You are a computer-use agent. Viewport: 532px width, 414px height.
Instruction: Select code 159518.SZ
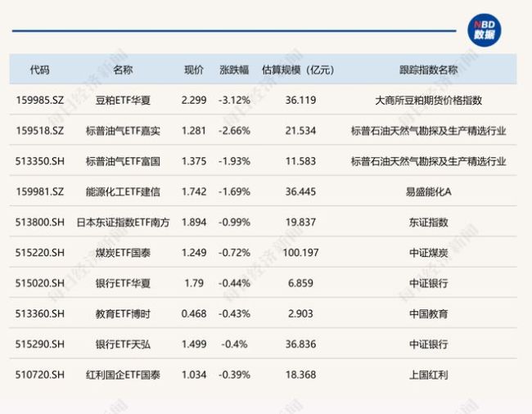pos(40,131)
